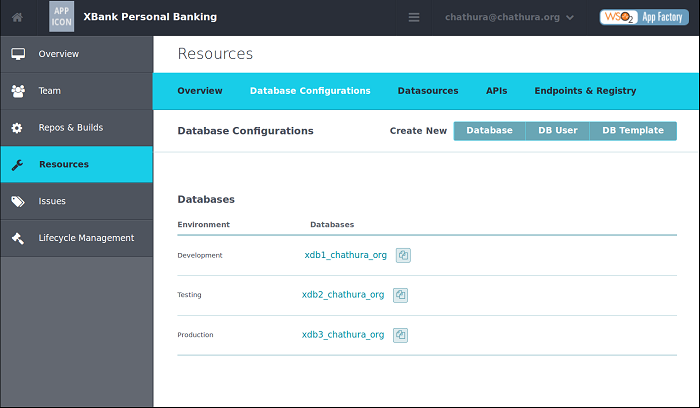This screenshot has height=408, width=700.
Task: Click the Database create button
Action: point(489,131)
